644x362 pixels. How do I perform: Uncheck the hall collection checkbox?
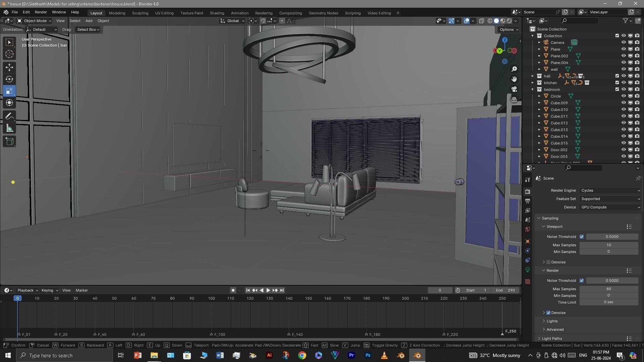click(617, 76)
